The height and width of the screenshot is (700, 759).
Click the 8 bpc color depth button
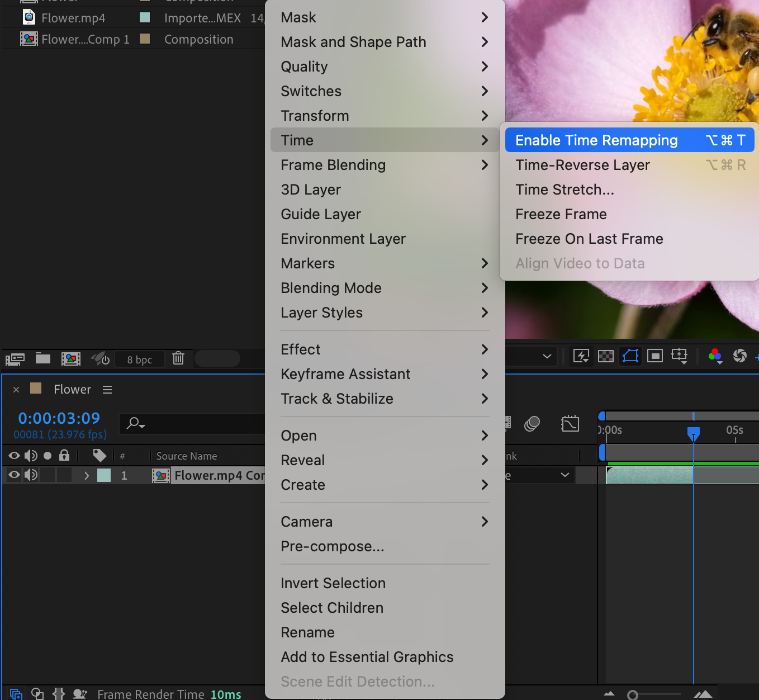click(139, 360)
